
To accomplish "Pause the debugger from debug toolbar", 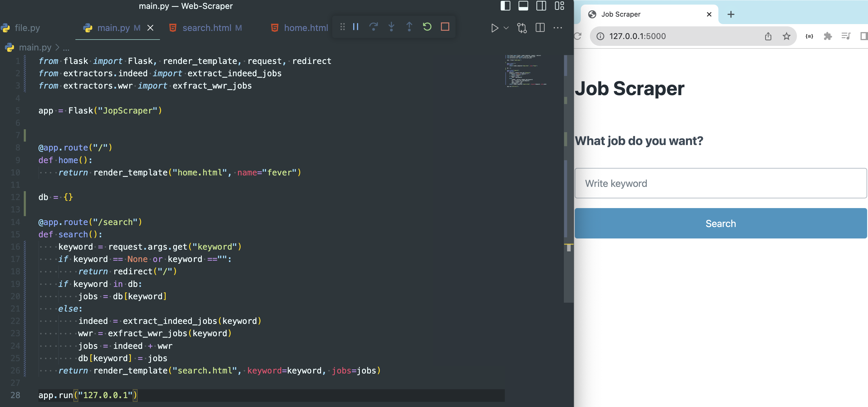I will (x=355, y=27).
